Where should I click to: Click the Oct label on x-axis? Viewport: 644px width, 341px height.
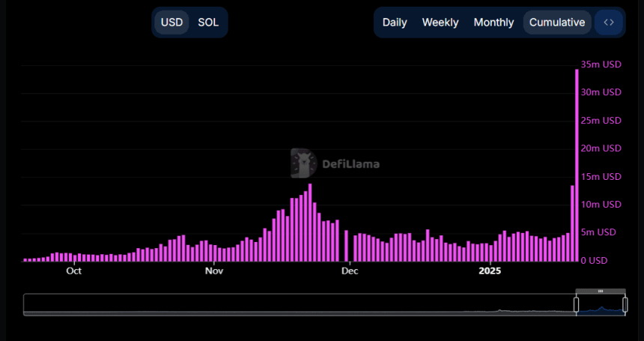point(73,271)
